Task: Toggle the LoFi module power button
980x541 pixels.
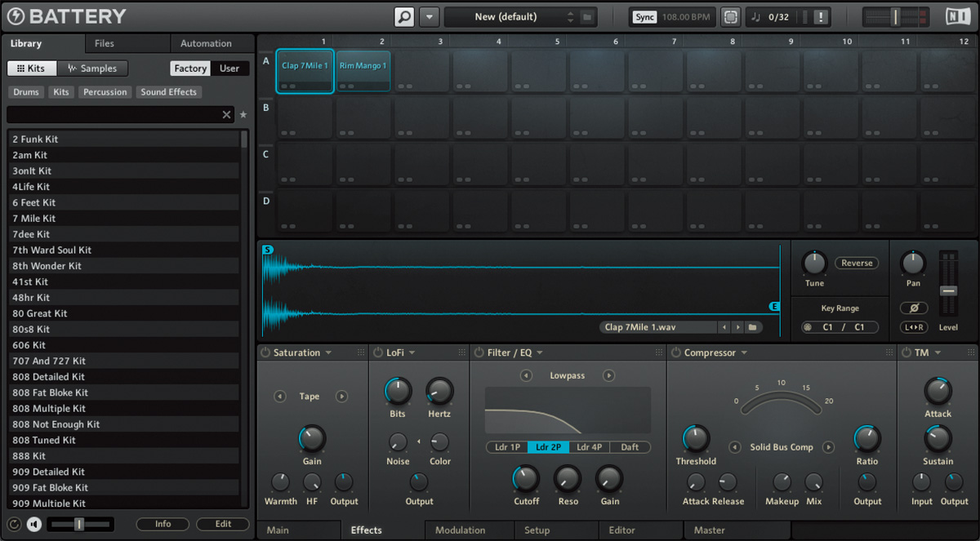Action: coord(379,353)
